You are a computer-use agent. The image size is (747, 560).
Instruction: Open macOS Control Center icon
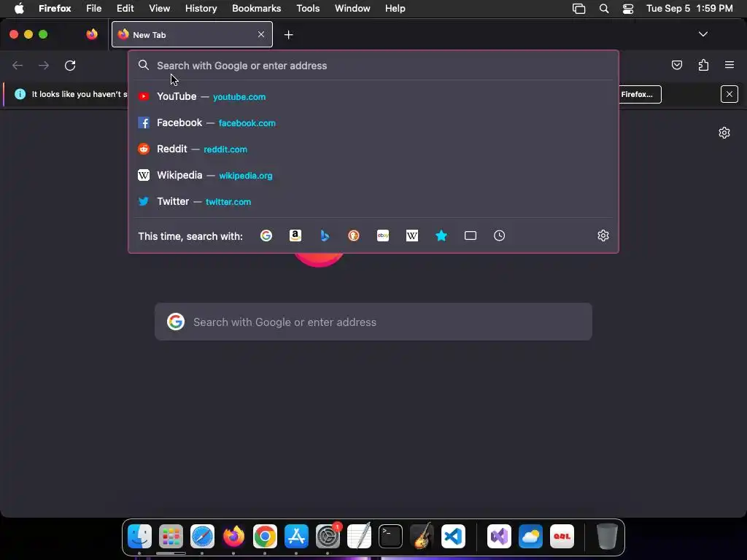628,9
